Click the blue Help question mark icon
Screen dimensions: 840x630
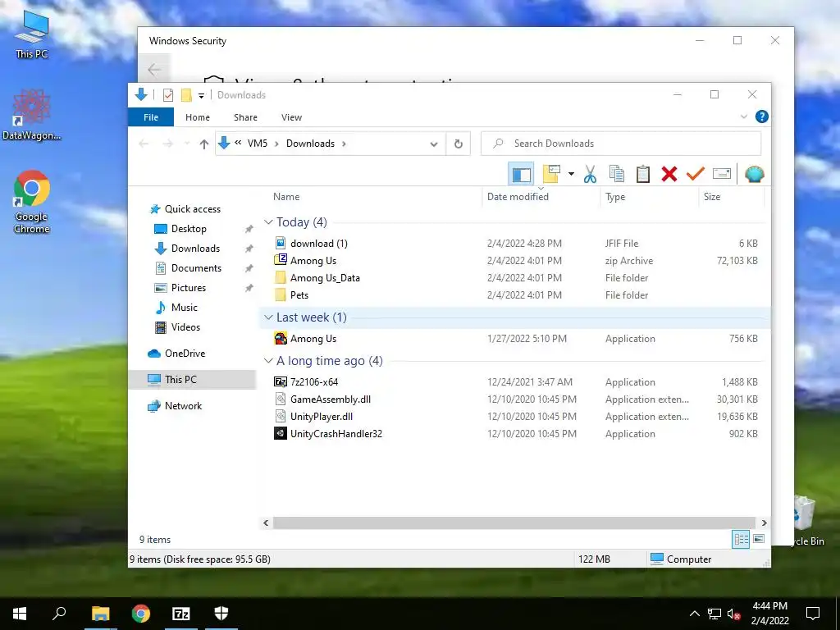(x=762, y=116)
